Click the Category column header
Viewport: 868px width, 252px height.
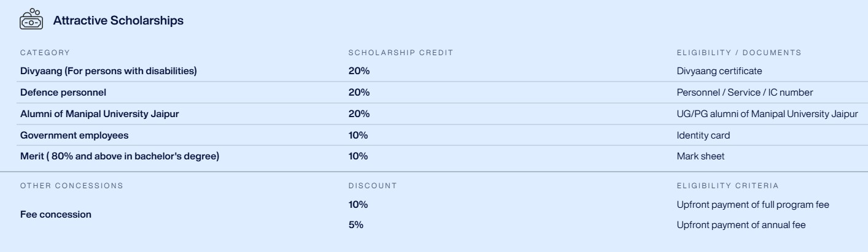tap(45, 53)
